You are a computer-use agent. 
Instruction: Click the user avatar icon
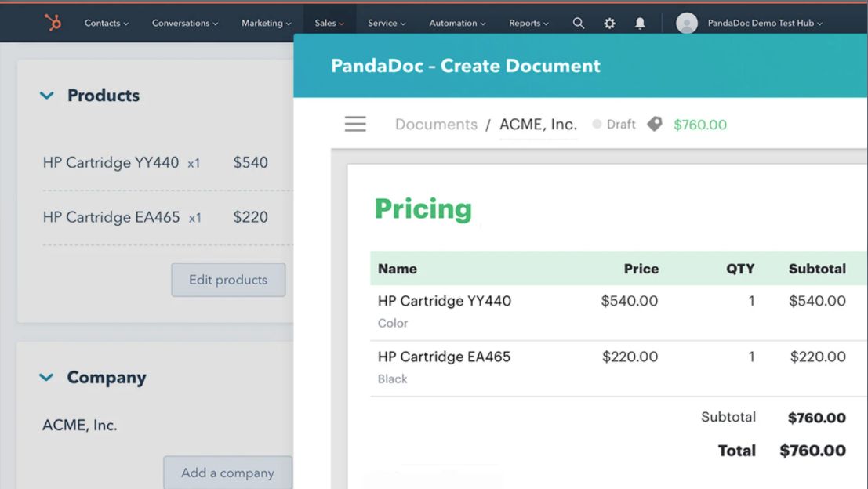click(x=686, y=23)
